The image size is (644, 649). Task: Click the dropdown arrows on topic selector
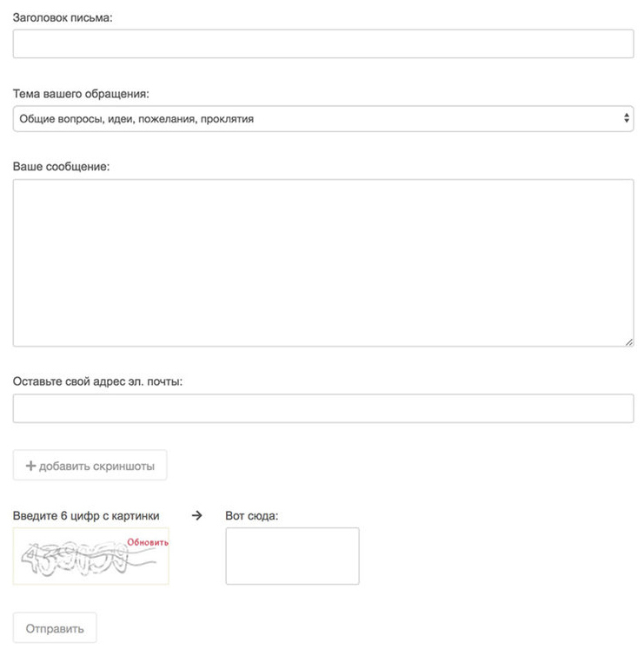[627, 118]
